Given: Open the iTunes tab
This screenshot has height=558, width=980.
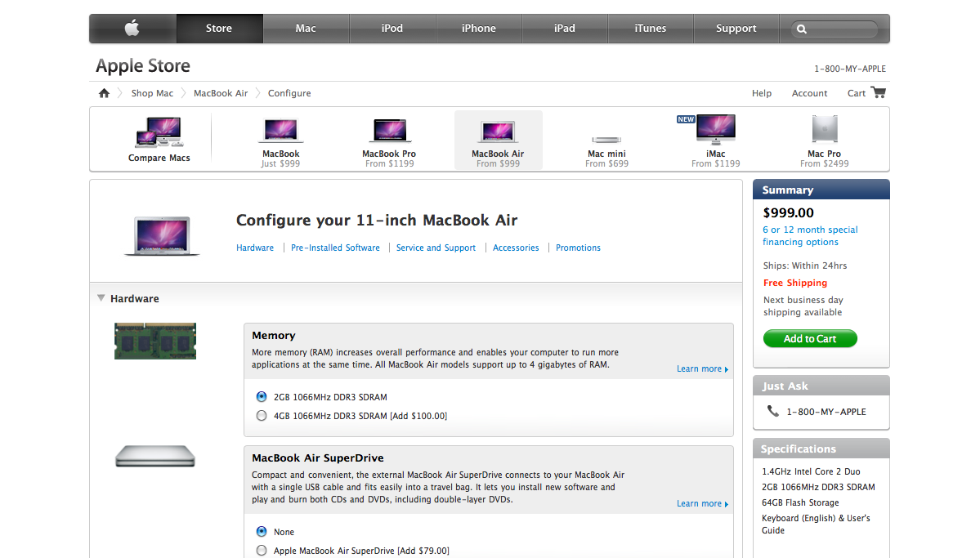Looking at the screenshot, I should point(651,28).
